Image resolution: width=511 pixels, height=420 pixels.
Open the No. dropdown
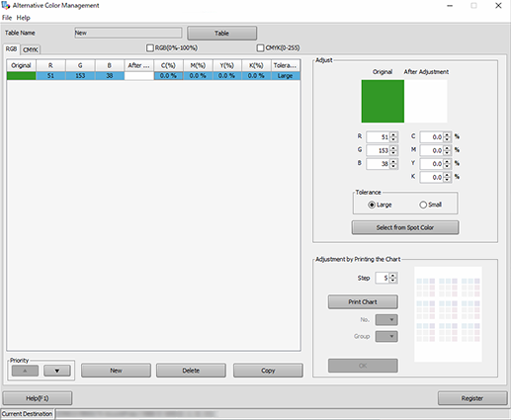(386, 320)
